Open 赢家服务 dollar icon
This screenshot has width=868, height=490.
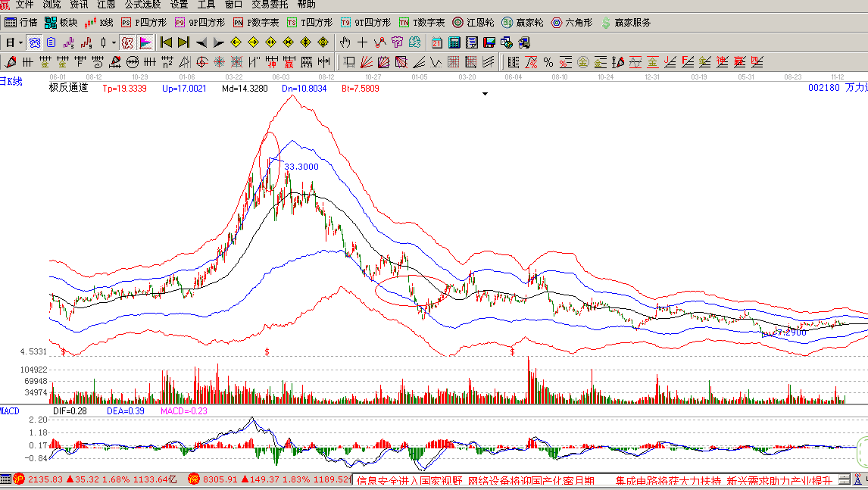[606, 23]
